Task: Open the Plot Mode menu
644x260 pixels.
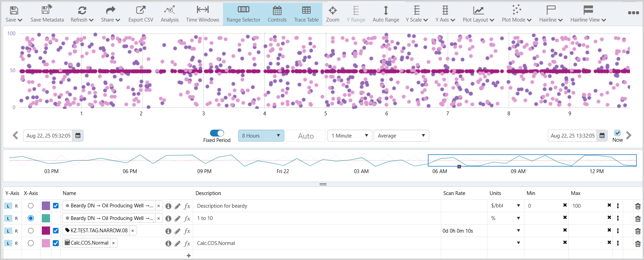Action: (x=517, y=14)
